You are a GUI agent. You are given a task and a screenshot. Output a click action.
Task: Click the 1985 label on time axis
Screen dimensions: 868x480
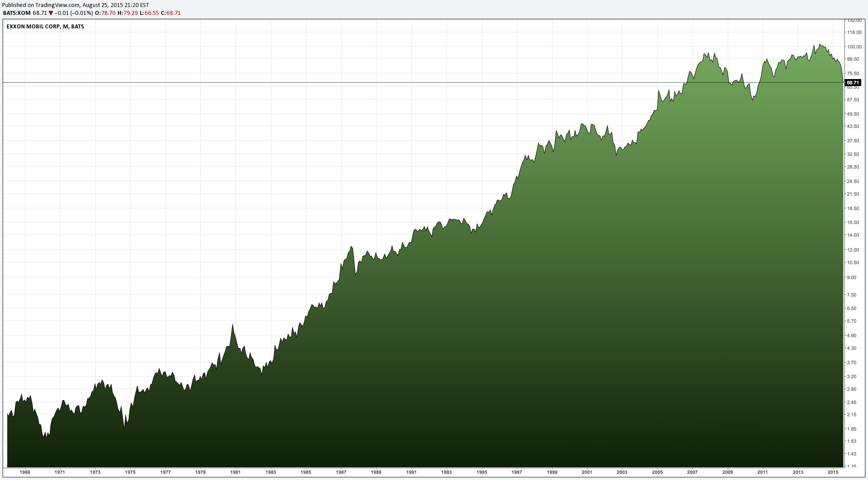pos(306,472)
